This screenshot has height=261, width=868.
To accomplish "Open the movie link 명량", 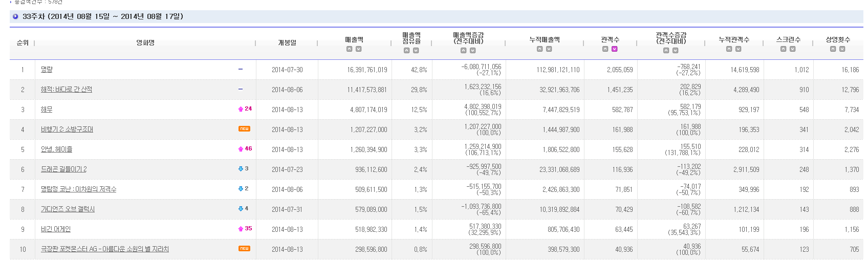I will coord(47,70).
